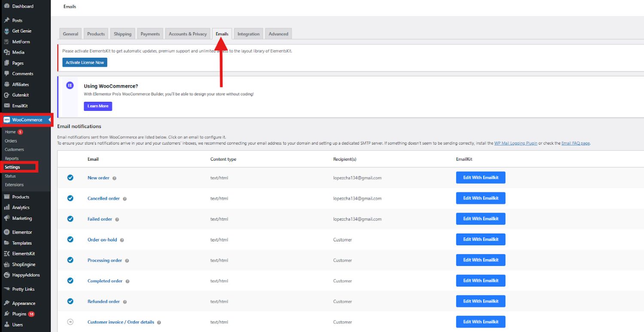Image resolution: width=644 pixels, height=332 pixels.
Task: Click the ElementsKit icon
Action: pos(7,253)
